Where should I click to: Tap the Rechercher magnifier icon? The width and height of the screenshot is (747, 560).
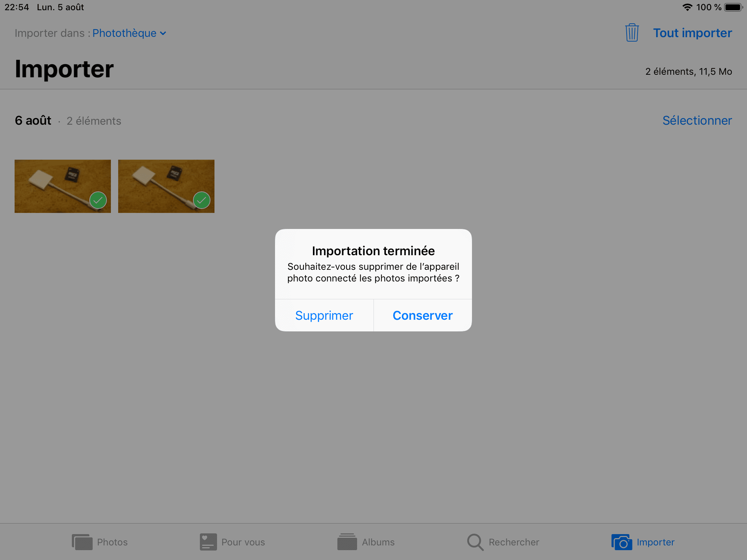[x=475, y=542]
